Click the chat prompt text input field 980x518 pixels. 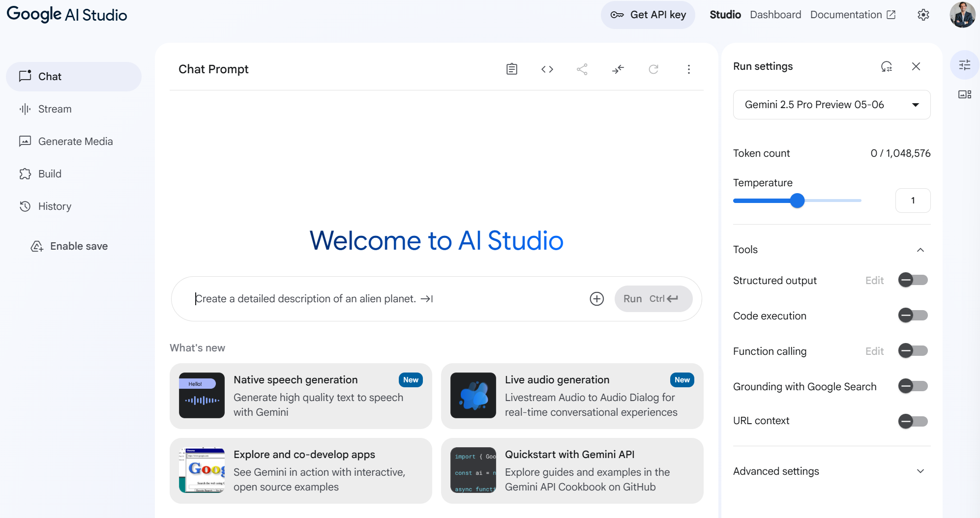point(384,299)
